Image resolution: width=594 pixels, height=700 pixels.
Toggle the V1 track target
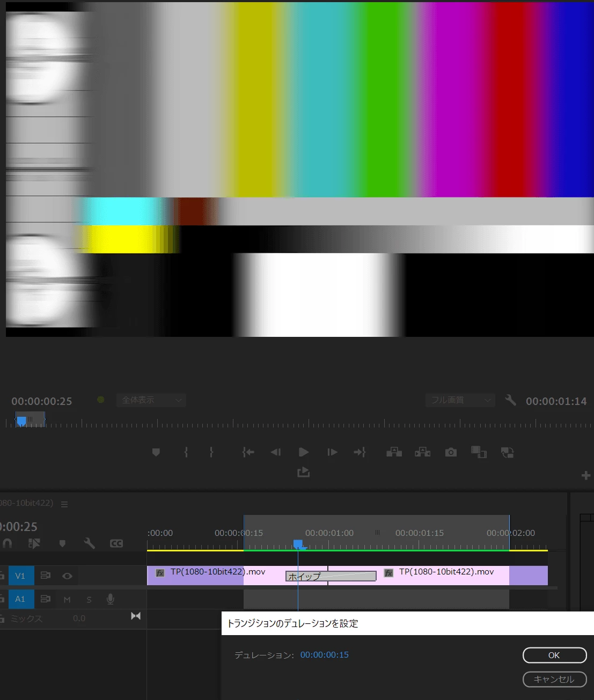coord(20,576)
